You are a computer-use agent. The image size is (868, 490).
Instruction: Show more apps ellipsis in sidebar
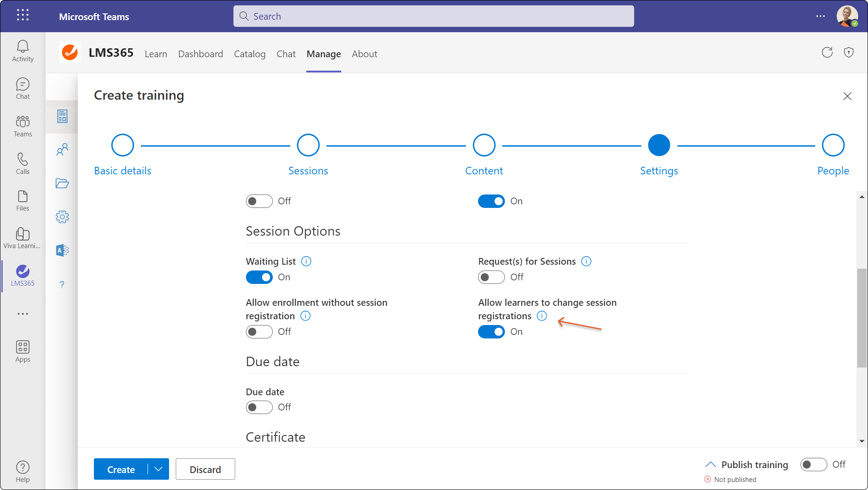tap(23, 314)
